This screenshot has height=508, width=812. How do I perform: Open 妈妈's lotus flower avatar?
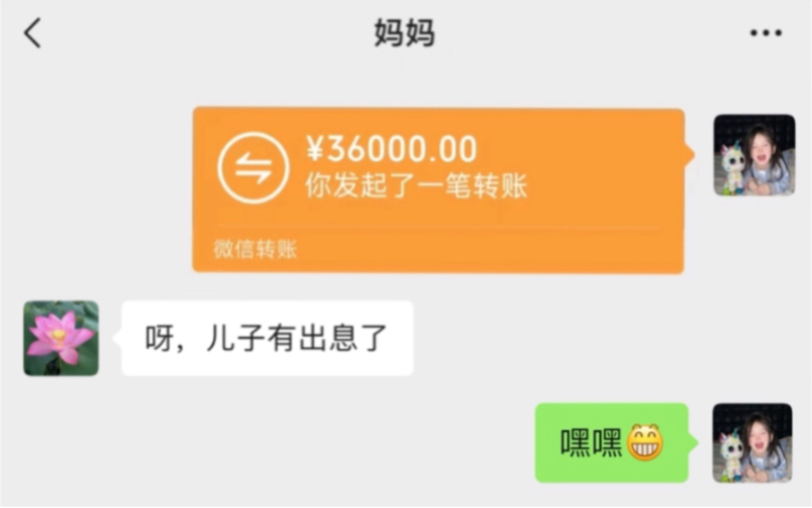[x=62, y=338]
